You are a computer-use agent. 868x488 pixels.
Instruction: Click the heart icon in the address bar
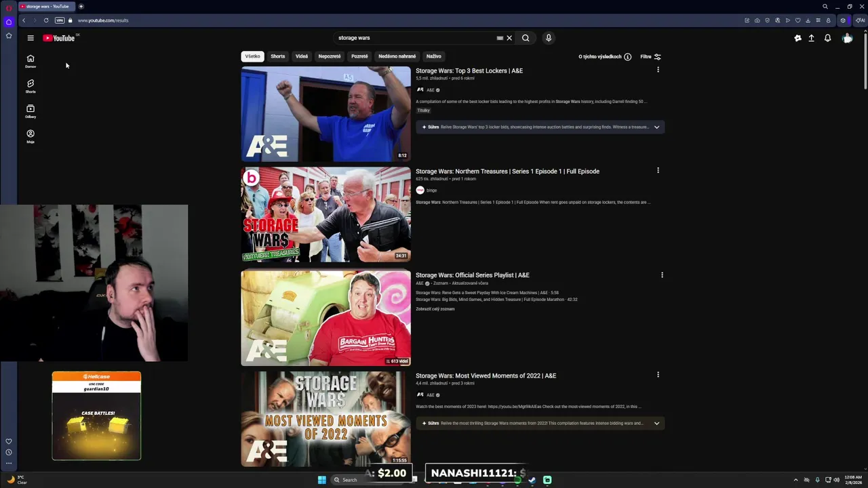coord(798,20)
